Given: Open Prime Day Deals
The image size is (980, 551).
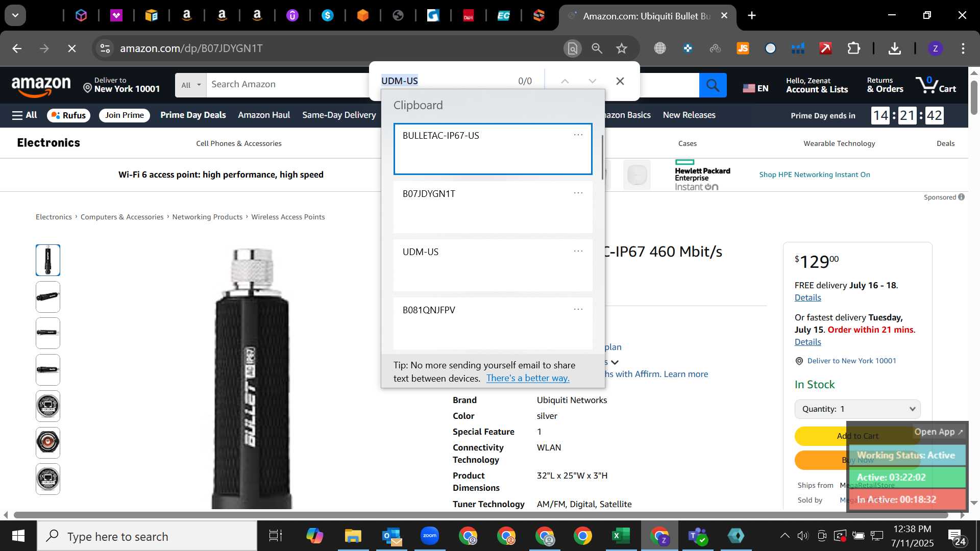Looking at the screenshot, I should pyautogui.click(x=193, y=115).
